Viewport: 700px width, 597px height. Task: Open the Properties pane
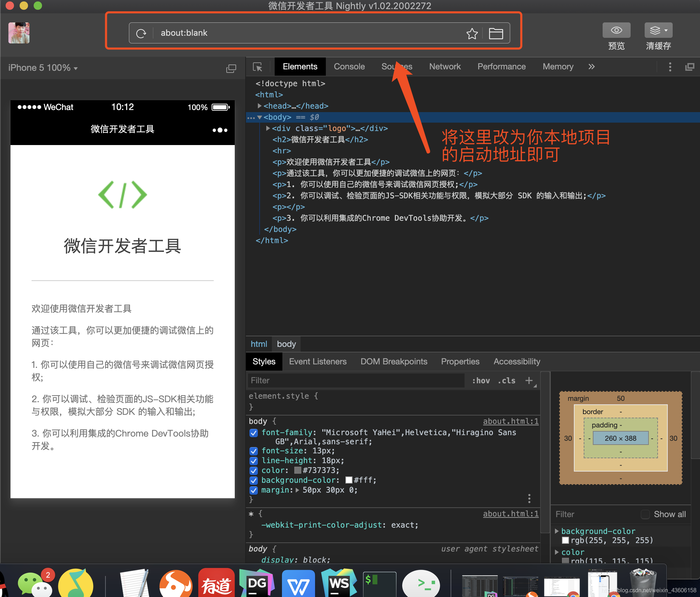pyautogui.click(x=460, y=362)
